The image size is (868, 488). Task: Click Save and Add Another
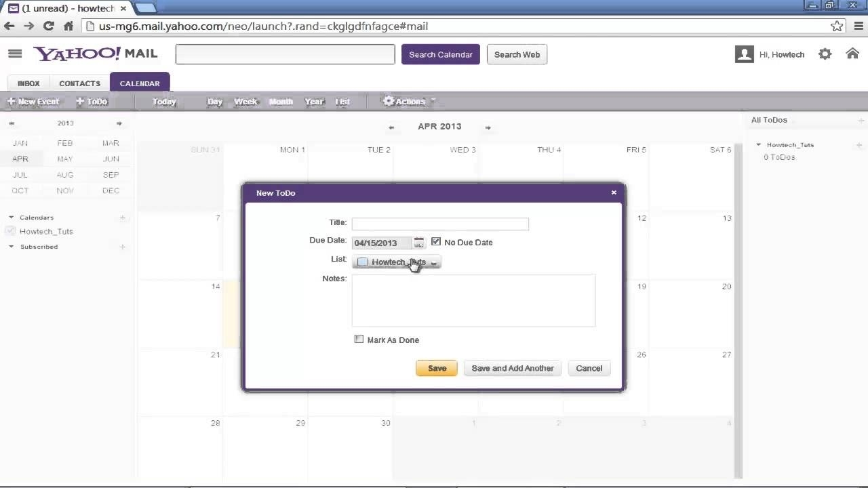[x=513, y=368]
